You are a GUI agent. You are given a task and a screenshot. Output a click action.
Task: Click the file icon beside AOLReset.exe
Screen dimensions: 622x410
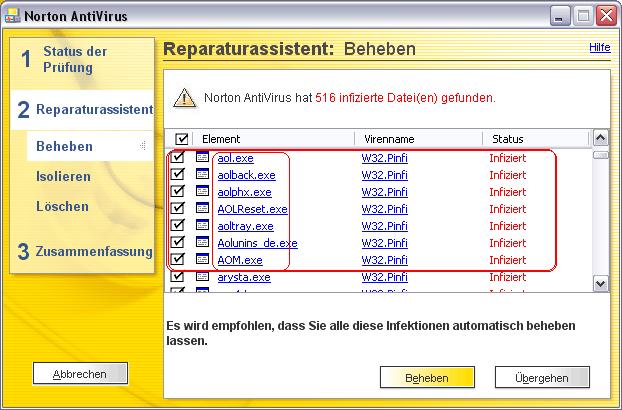pyautogui.click(x=203, y=209)
